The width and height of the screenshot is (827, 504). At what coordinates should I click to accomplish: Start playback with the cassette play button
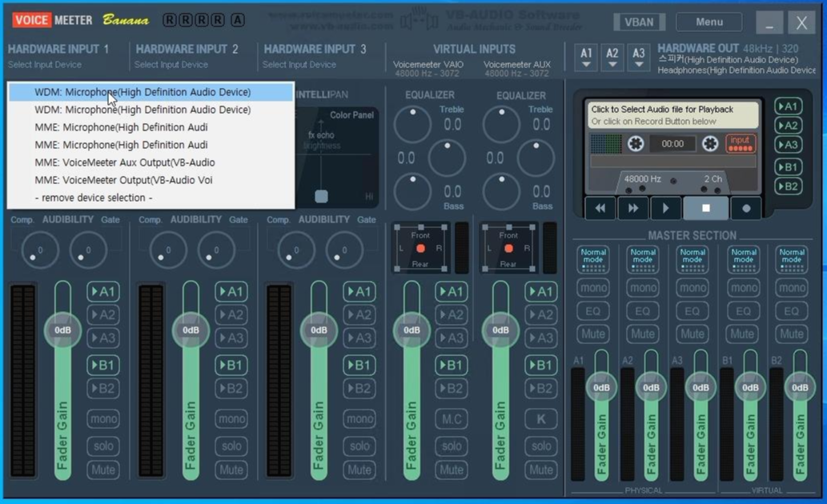pos(665,208)
